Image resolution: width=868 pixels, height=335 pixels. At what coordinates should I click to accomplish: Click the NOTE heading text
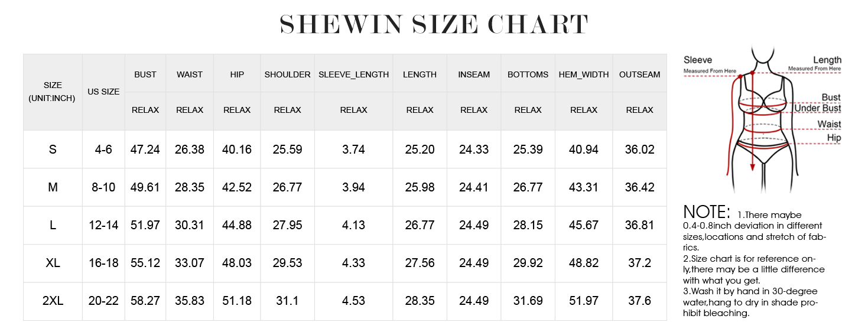pyautogui.click(x=707, y=212)
